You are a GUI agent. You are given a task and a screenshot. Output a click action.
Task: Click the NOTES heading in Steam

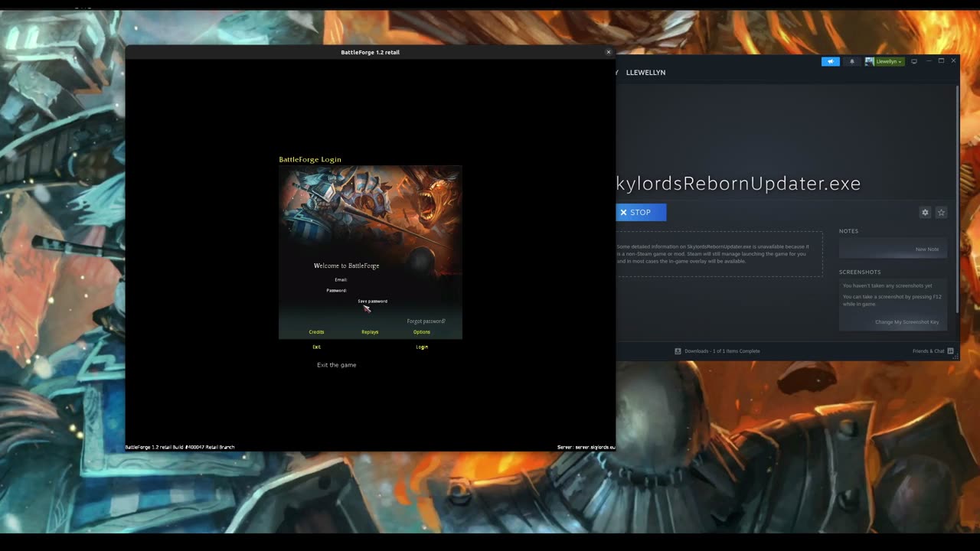(x=848, y=231)
